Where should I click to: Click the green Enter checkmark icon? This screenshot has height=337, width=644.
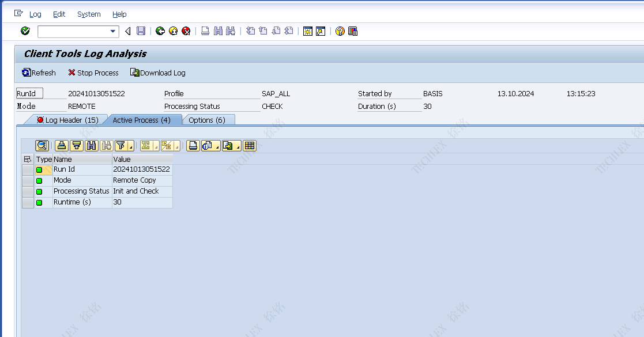coord(25,31)
